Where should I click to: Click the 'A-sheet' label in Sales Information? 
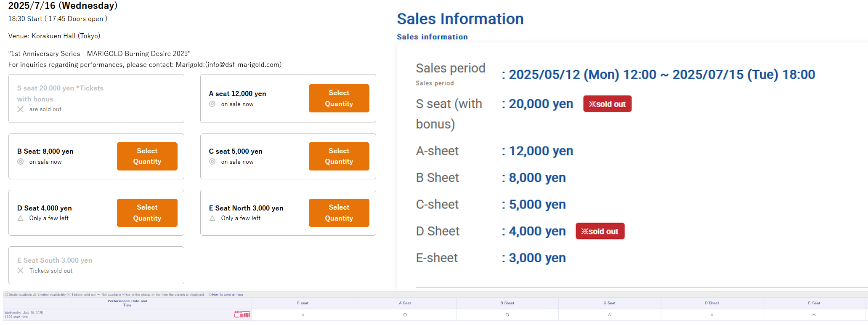pyautogui.click(x=437, y=151)
